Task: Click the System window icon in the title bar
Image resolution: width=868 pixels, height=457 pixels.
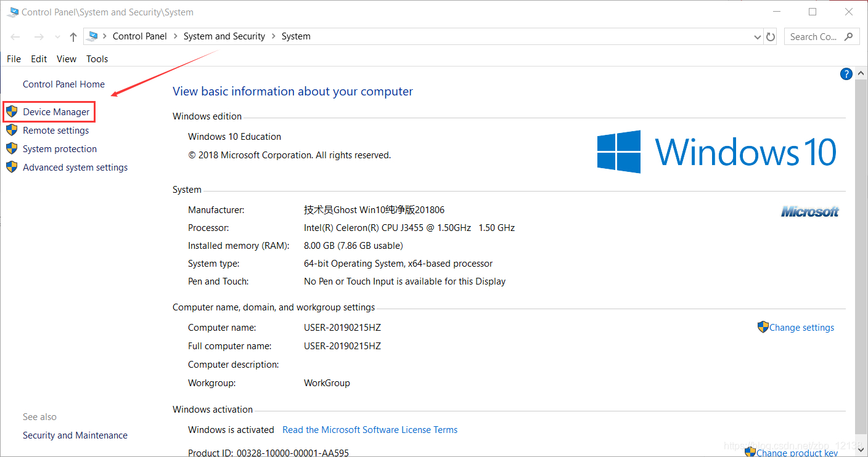Action: click(12, 12)
